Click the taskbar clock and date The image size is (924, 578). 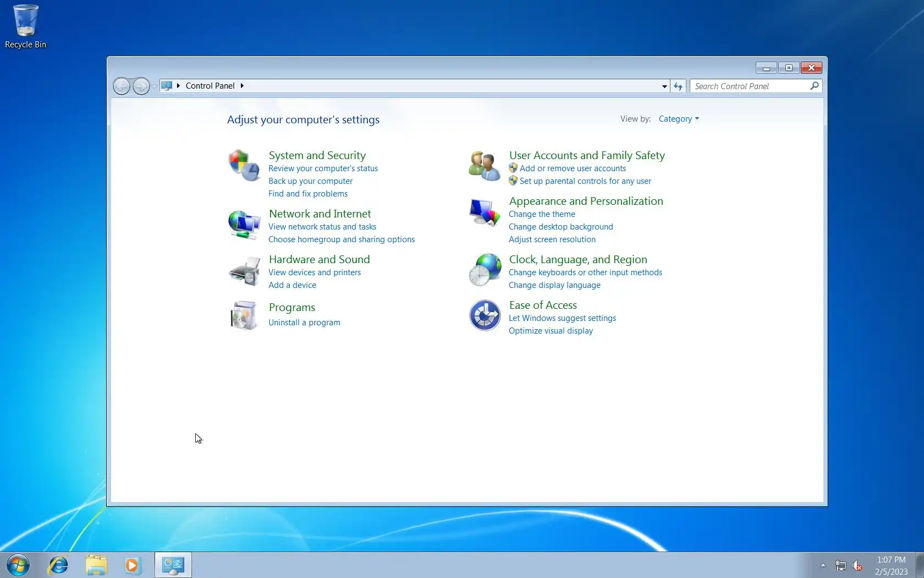point(891,565)
